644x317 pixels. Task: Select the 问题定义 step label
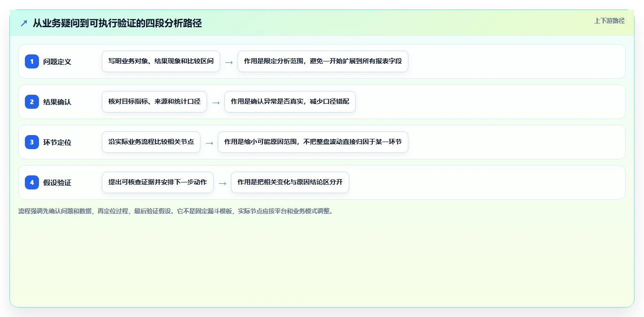tap(57, 61)
